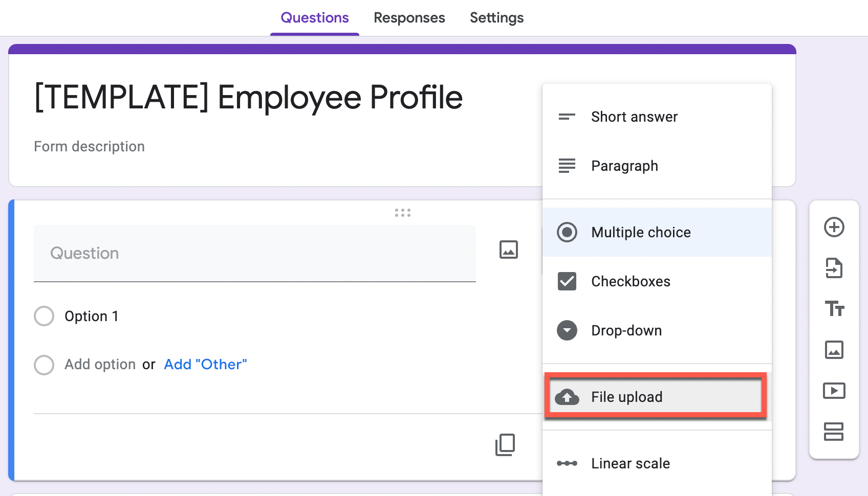Select the Option 1 radio button

pos(44,316)
